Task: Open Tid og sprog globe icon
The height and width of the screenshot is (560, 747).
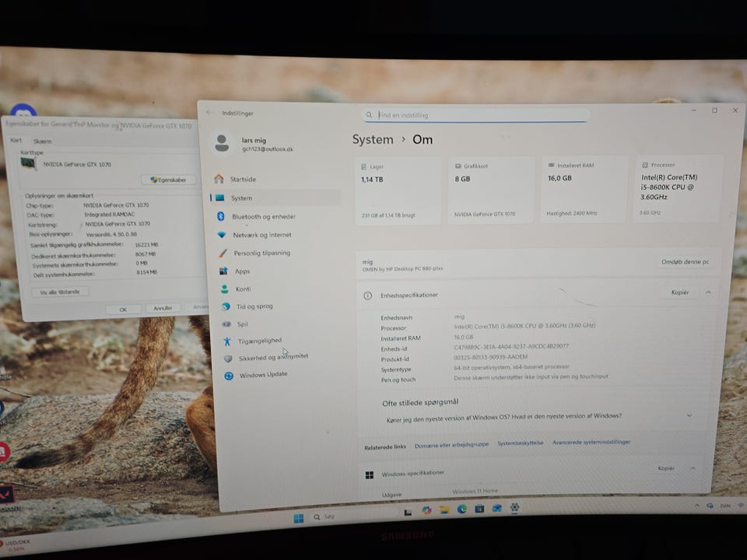Action: pyautogui.click(x=226, y=306)
